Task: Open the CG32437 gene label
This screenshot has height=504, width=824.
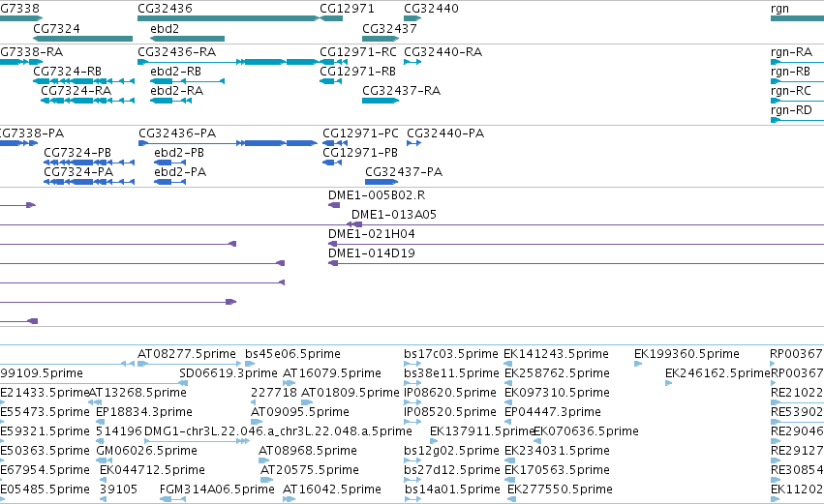Action: click(389, 28)
